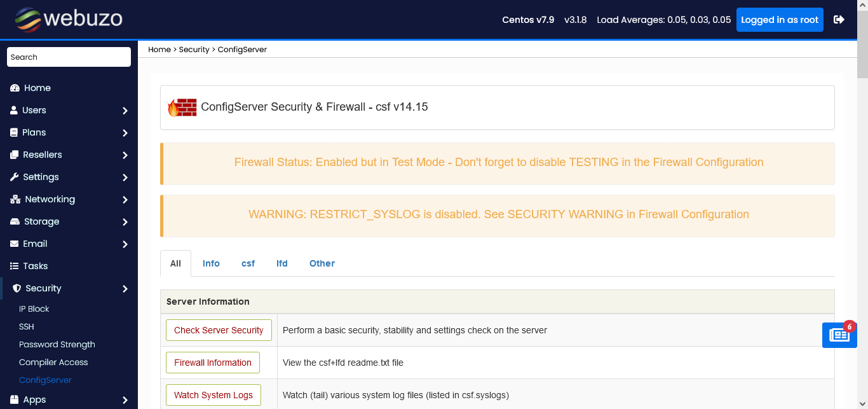Open the notification panel icon showing 6
The width and height of the screenshot is (868, 409).
(839, 335)
